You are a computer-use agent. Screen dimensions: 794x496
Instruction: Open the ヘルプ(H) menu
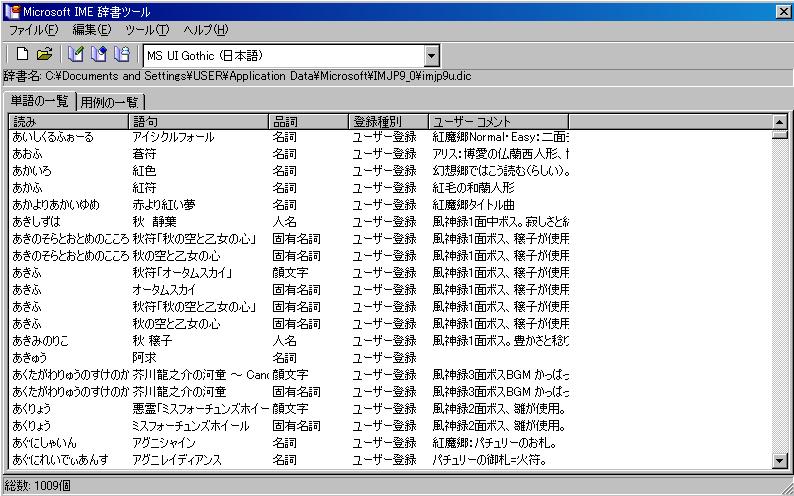click(x=206, y=30)
